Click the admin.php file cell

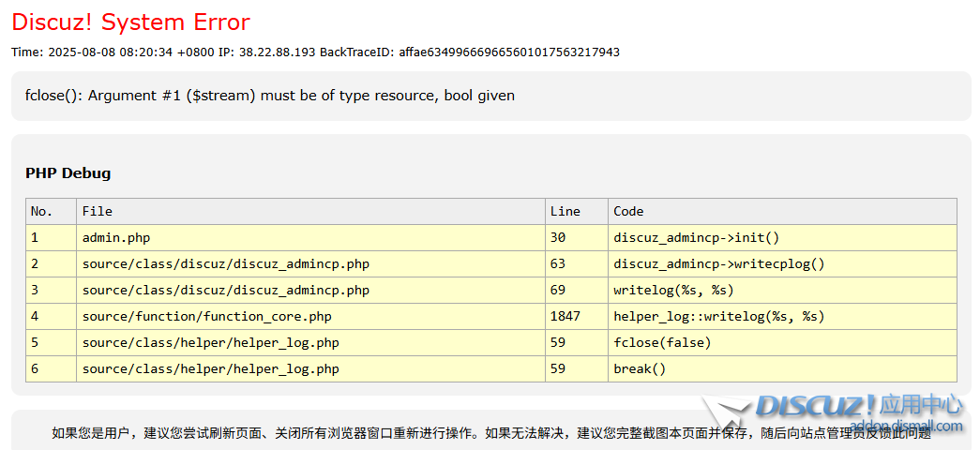pos(310,237)
